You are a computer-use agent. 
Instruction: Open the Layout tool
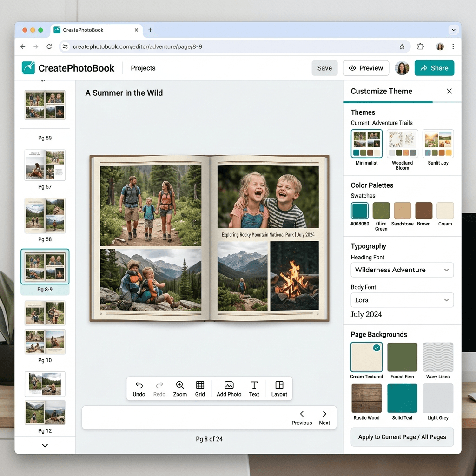click(x=279, y=385)
